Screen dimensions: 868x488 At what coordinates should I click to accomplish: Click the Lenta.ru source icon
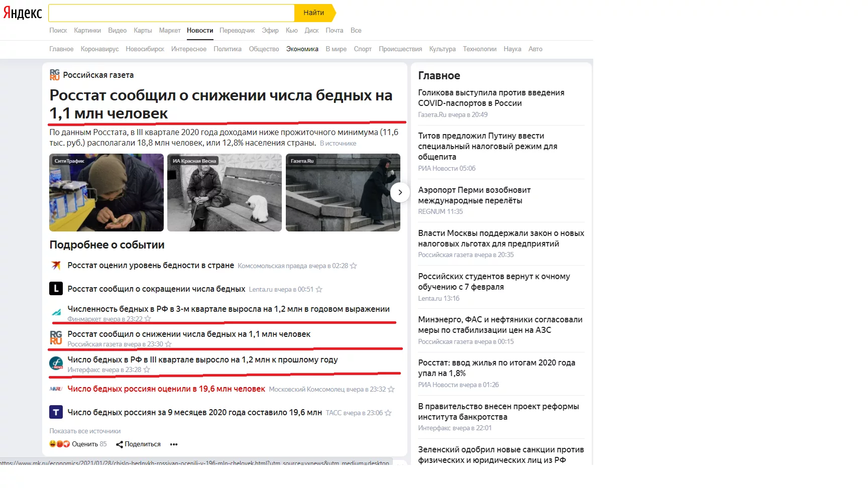[x=56, y=289]
